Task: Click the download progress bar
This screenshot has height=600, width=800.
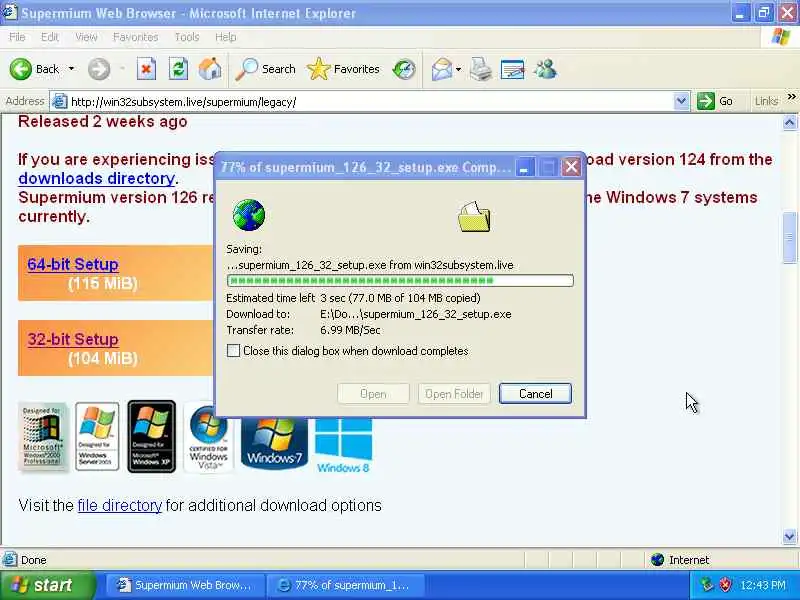Action: click(x=400, y=281)
